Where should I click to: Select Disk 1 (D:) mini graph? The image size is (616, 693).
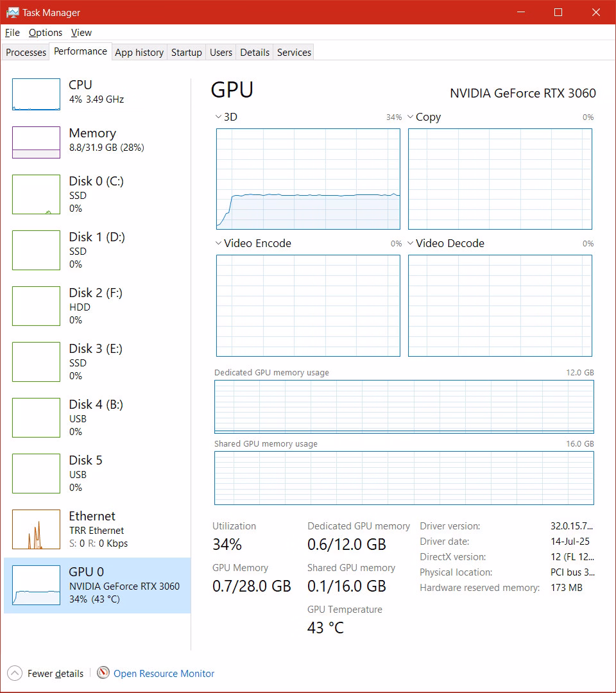[x=36, y=250]
